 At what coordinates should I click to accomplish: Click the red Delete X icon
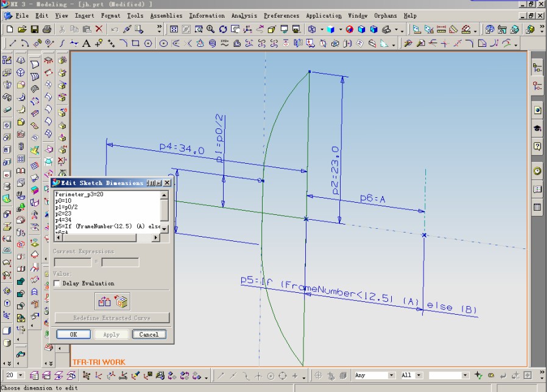point(99,29)
